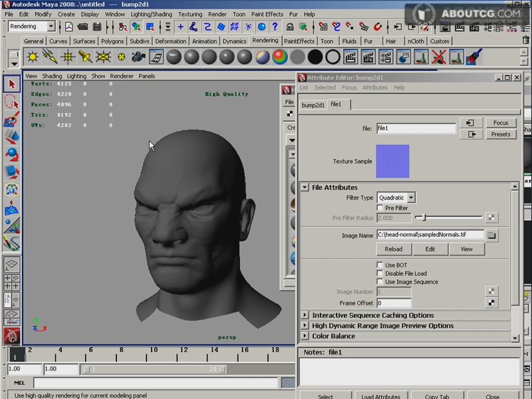The width and height of the screenshot is (532, 399).
Task: Toggle the question mark miscellaneous selection mask
Action: point(275,27)
